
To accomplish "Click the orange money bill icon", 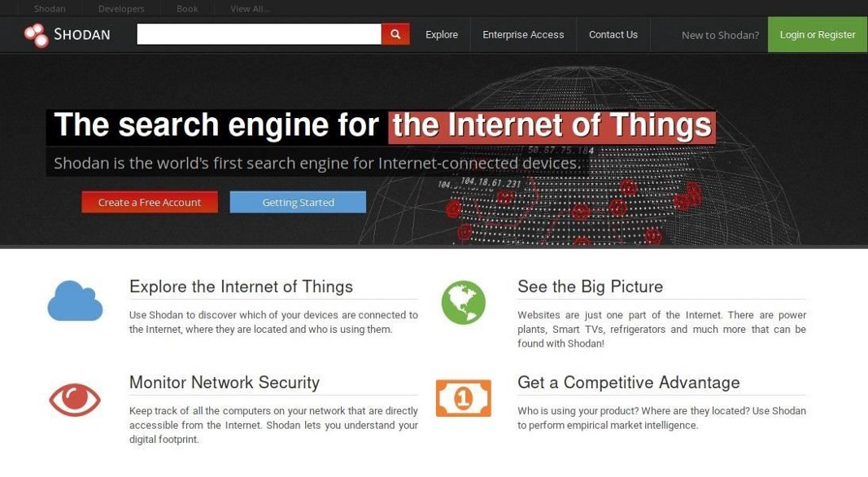I will click(464, 398).
